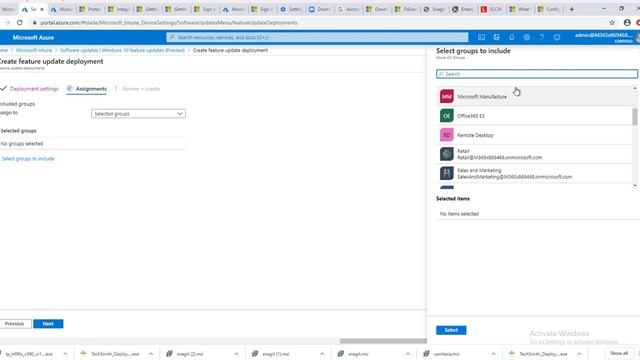The image size is (640, 360).
Task: Click the Previous button
Action: 15,324
